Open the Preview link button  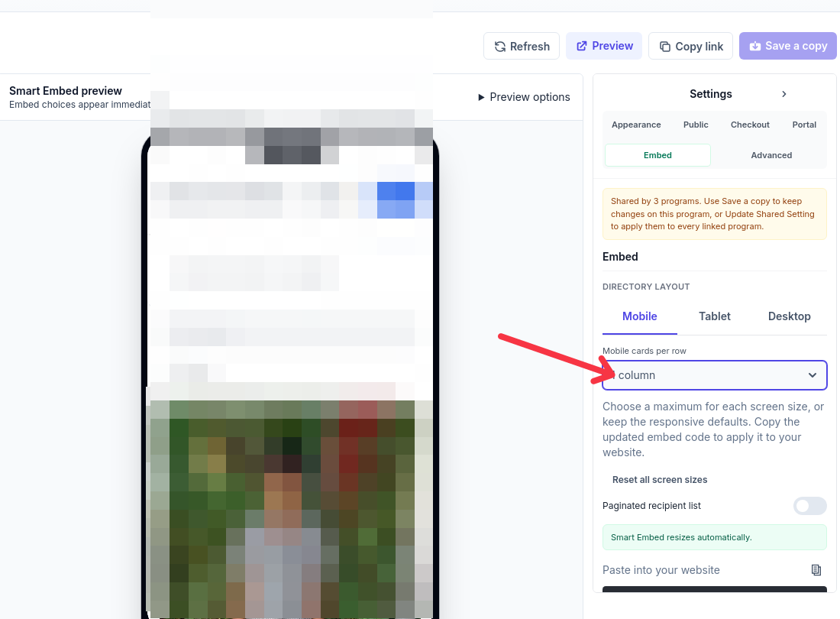[x=604, y=46]
